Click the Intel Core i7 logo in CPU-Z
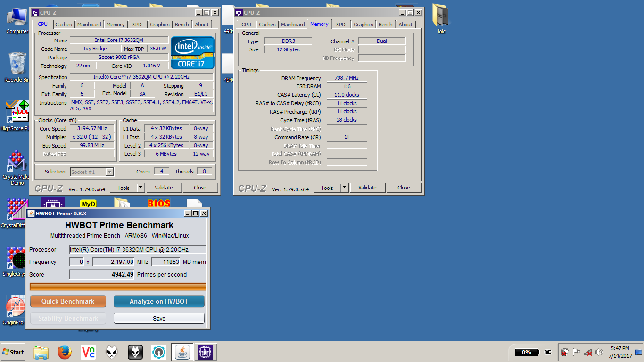 192,53
